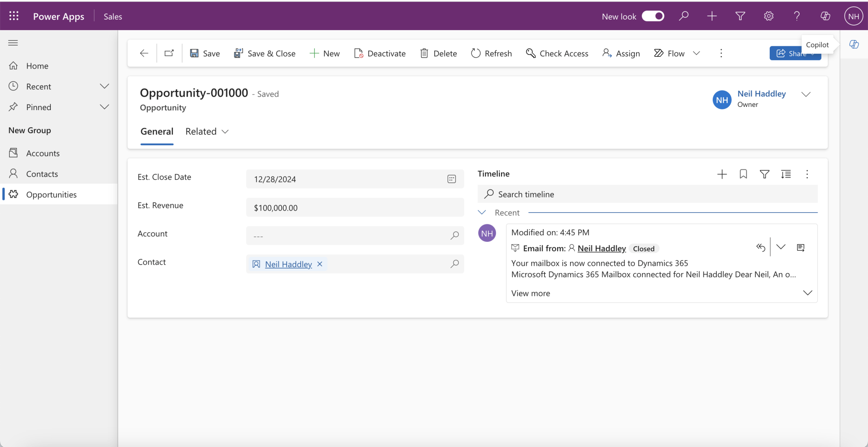
Task: Open the date picker for Est. Close Date
Action: pos(451,179)
